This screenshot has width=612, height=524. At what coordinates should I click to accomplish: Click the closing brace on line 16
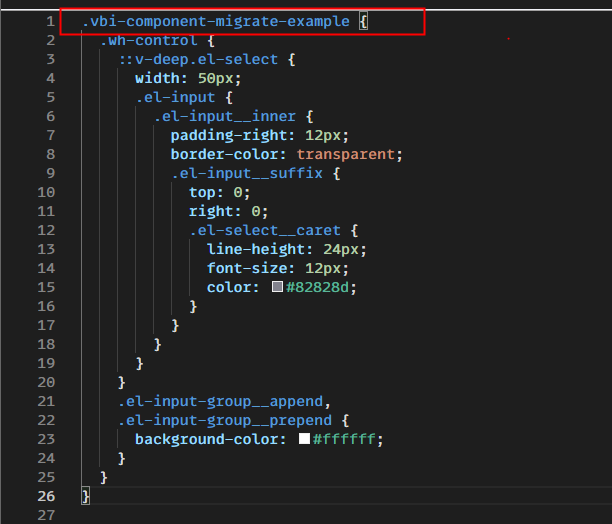pyautogui.click(x=193, y=306)
